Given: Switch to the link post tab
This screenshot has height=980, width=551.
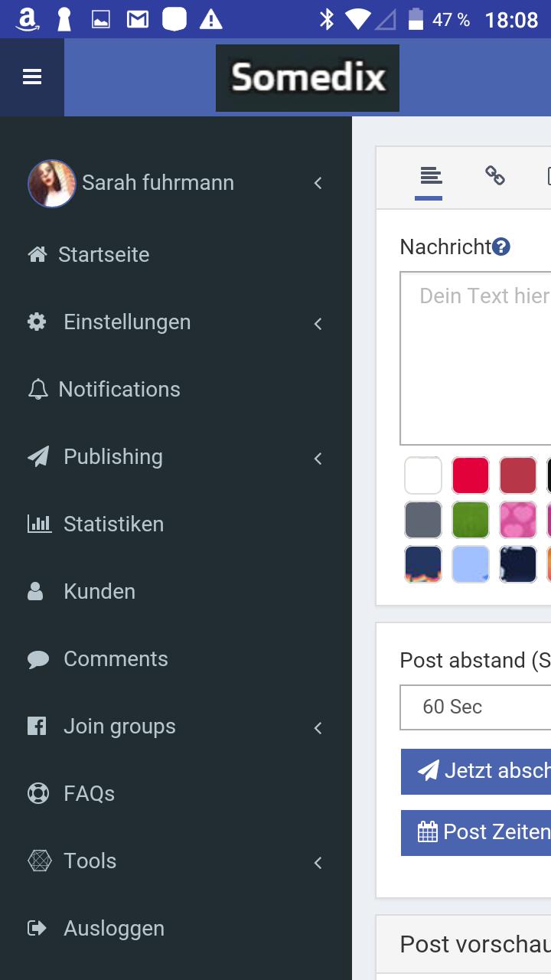Looking at the screenshot, I should coord(495,176).
